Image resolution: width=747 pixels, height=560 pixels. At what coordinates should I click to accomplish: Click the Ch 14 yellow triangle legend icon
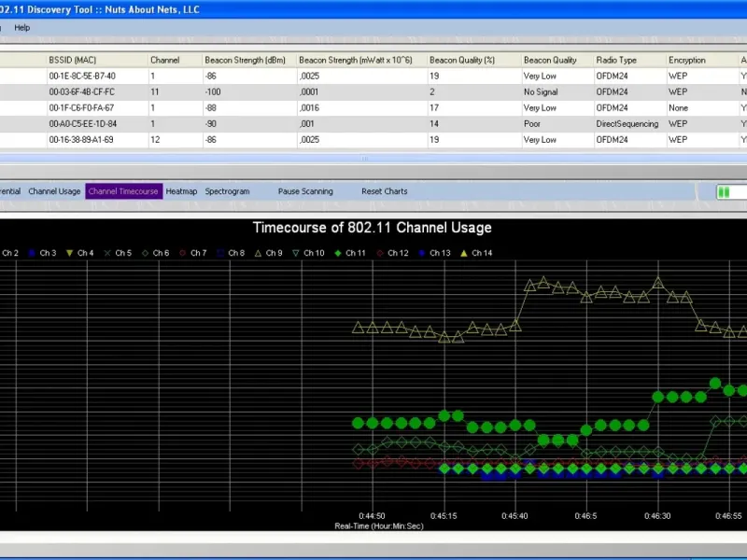coord(464,253)
